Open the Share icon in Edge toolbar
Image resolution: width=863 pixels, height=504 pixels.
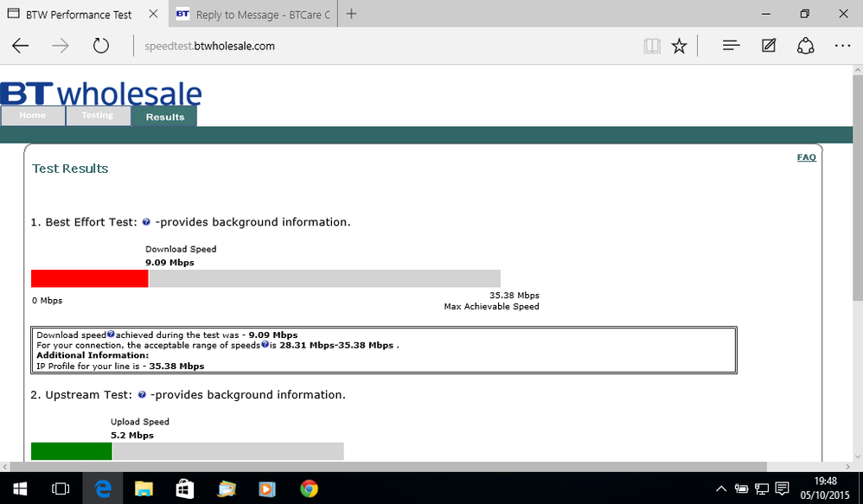pos(805,46)
